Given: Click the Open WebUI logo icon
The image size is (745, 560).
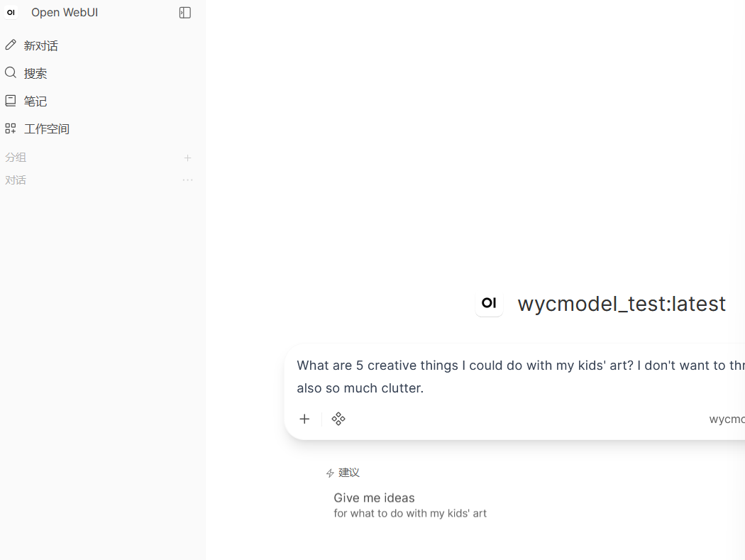Looking at the screenshot, I should (11, 12).
